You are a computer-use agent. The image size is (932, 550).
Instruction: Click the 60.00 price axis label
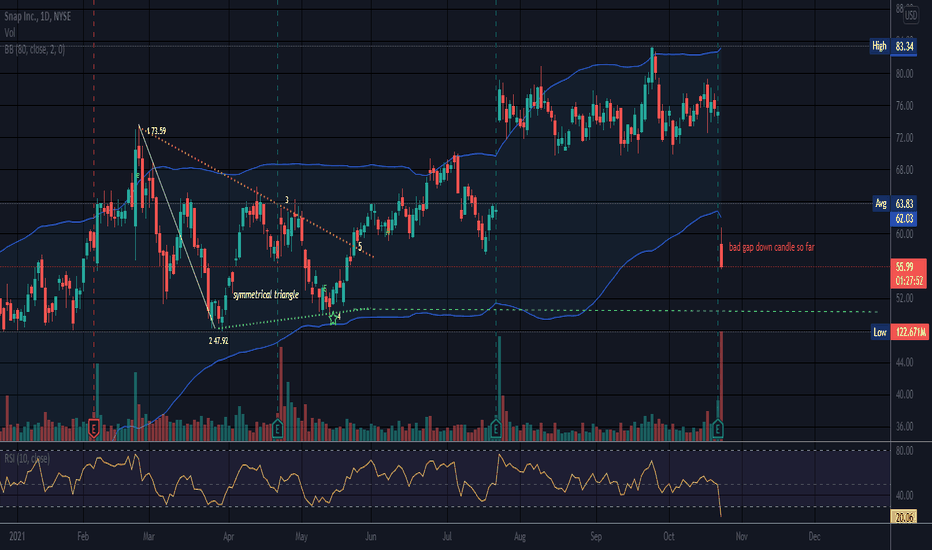pos(904,234)
